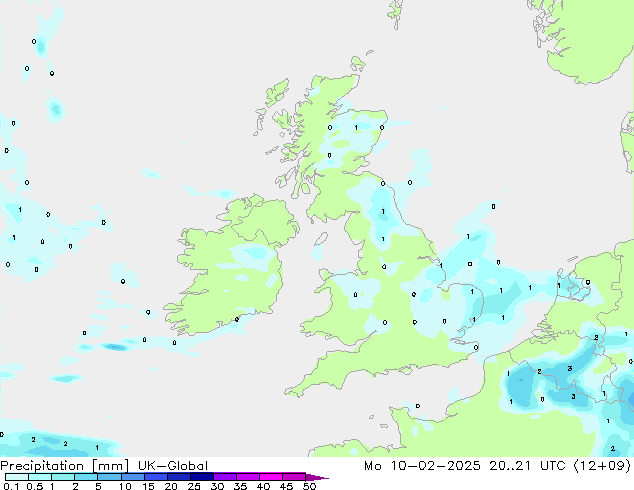Click the 45–50 mm legend color swatch
This screenshot has height=490, width=634.
tap(294, 477)
